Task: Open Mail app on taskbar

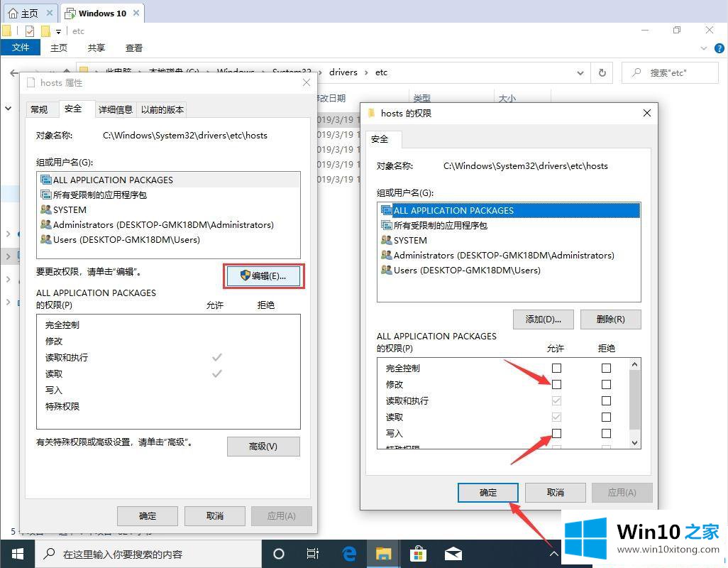Action: 453,554
